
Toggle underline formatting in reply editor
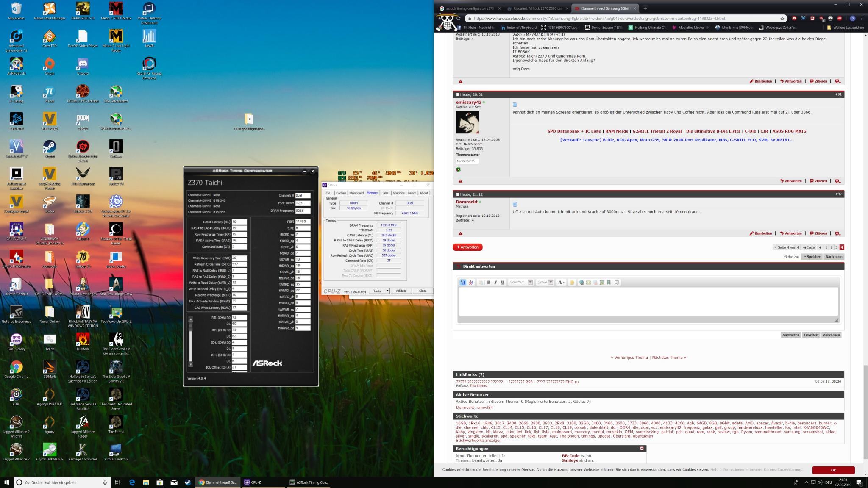[503, 283]
